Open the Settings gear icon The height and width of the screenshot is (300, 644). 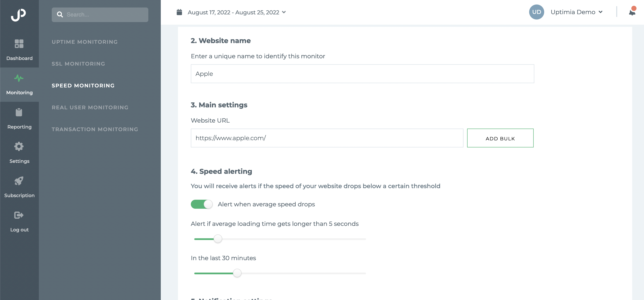(19, 147)
